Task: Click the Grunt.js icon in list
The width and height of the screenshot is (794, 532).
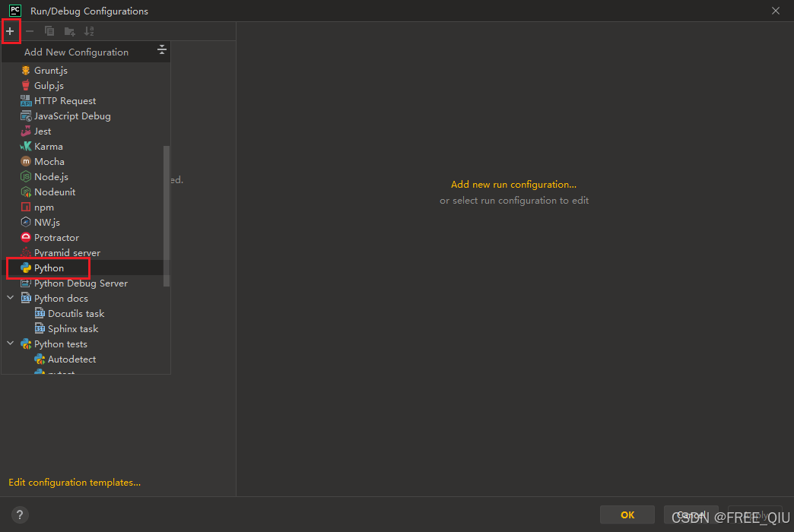Action: point(26,71)
